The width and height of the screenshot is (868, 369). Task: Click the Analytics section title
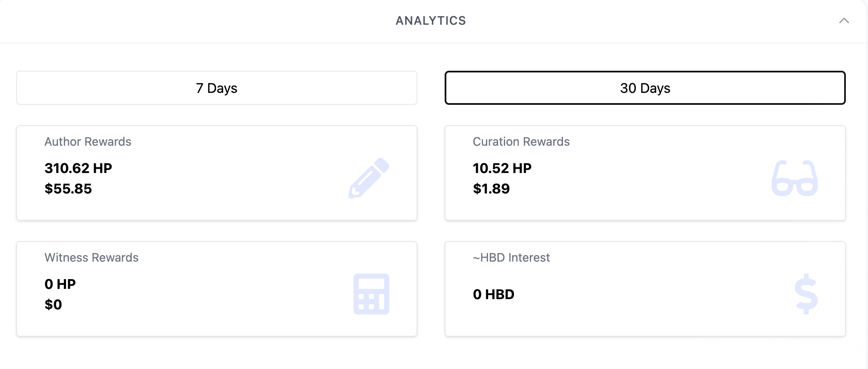pyautogui.click(x=431, y=21)
